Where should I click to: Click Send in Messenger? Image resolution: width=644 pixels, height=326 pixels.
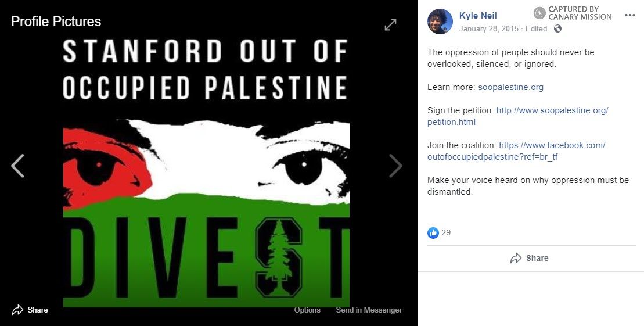pyautogui.click(x=369, y=310)
